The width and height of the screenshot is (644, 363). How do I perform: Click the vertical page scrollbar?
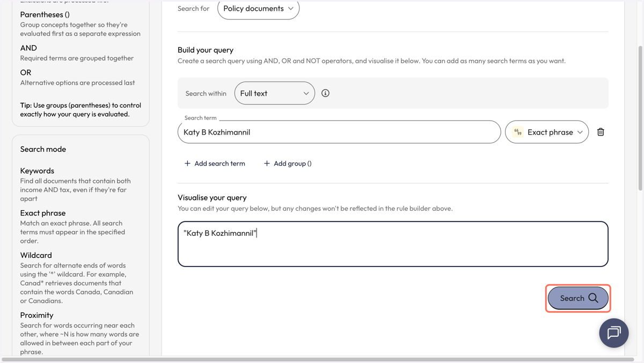tap(640, 118)
